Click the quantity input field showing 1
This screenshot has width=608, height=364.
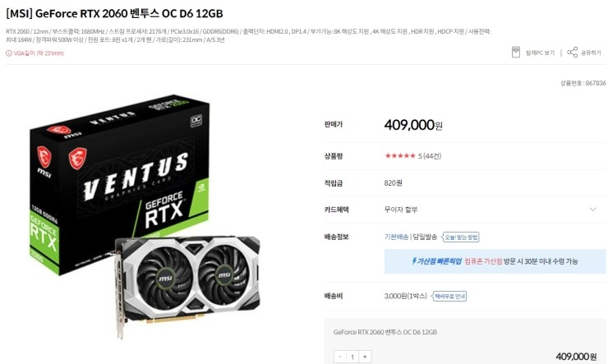coord(352,357)
